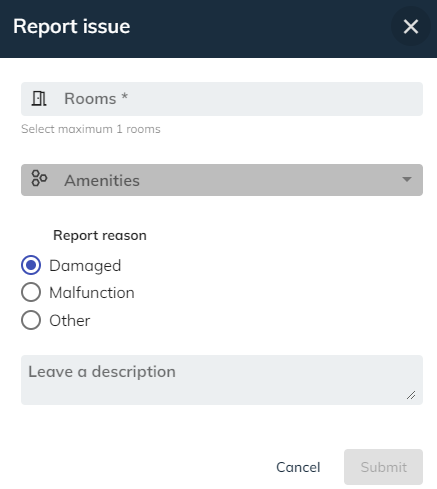Focus the Leave a description text area
437x489 pixels.
point(222,380)
